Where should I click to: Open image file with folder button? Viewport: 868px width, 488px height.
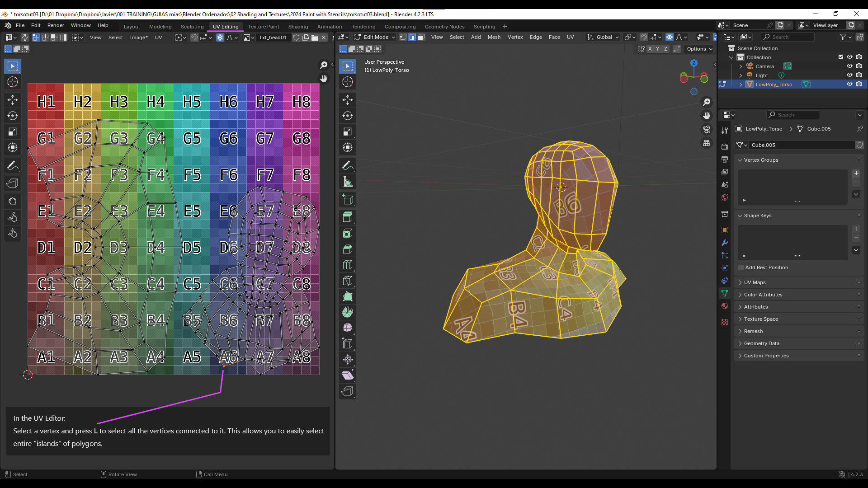tap(315, 38)
